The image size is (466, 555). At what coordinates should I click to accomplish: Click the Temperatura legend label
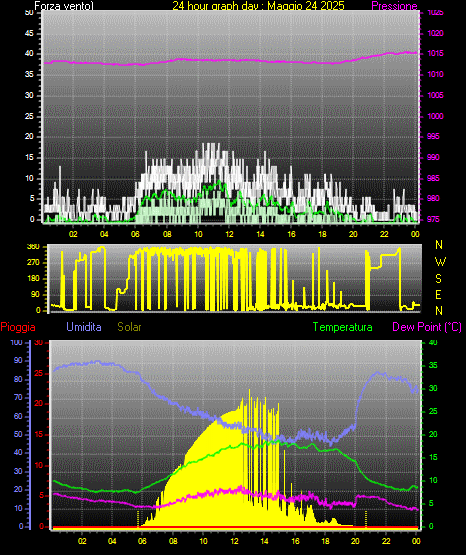(343, 327)
